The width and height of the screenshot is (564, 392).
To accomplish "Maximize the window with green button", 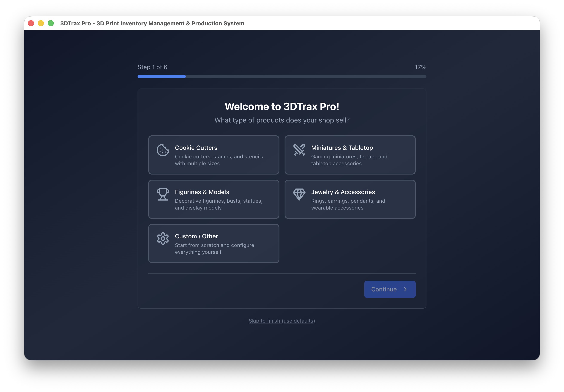I will click(x=51, y=23).
